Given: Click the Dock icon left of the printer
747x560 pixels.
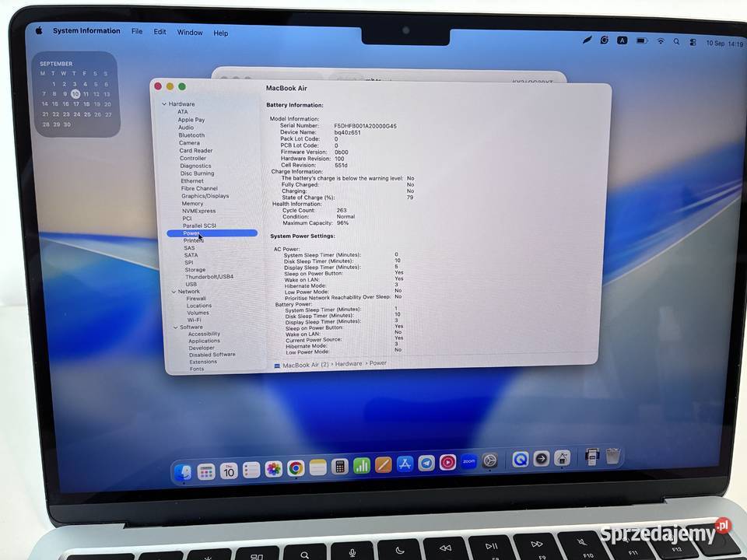Looking at the screenshot, I should tap(562, 458).
